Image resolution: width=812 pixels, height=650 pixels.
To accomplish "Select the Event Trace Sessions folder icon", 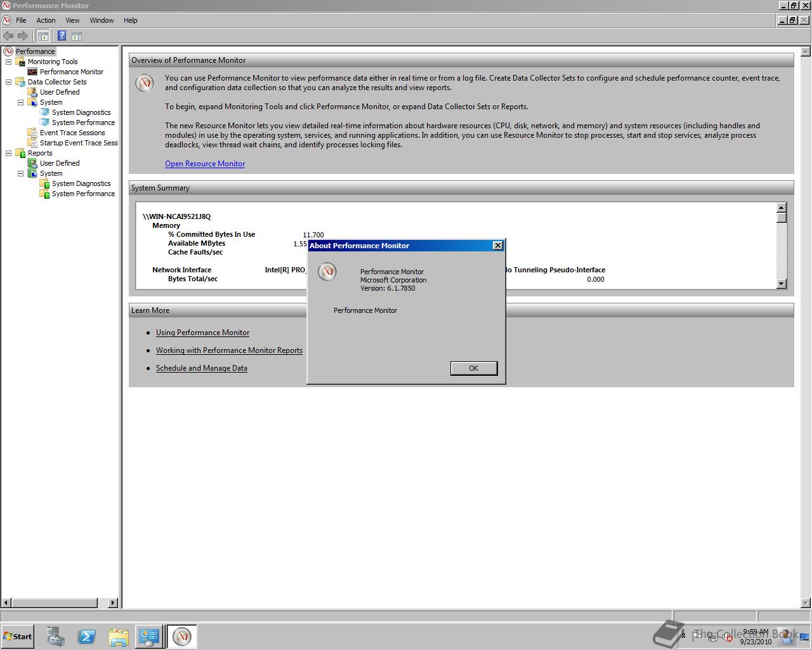I will [32, 133].
